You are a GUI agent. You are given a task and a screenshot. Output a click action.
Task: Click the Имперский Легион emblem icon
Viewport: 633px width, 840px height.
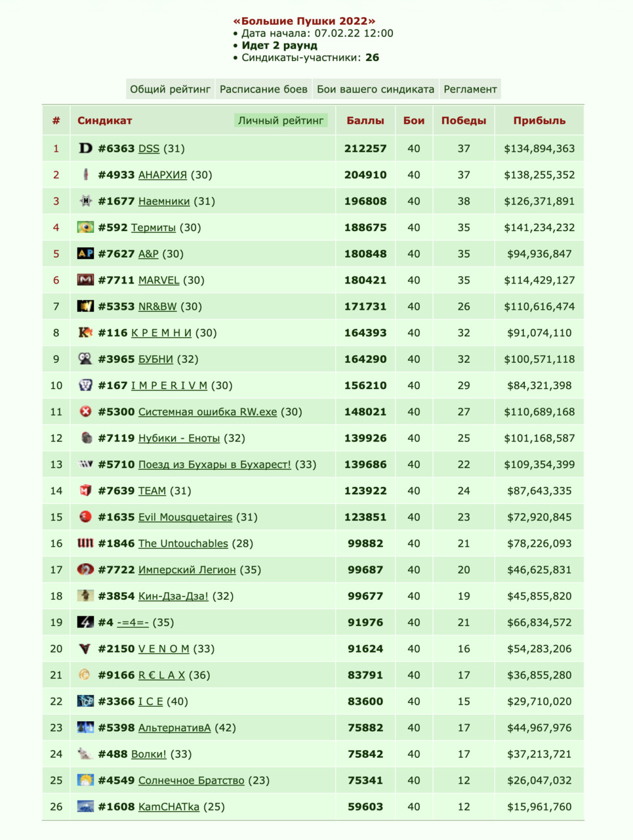click(x=85, y=569)
